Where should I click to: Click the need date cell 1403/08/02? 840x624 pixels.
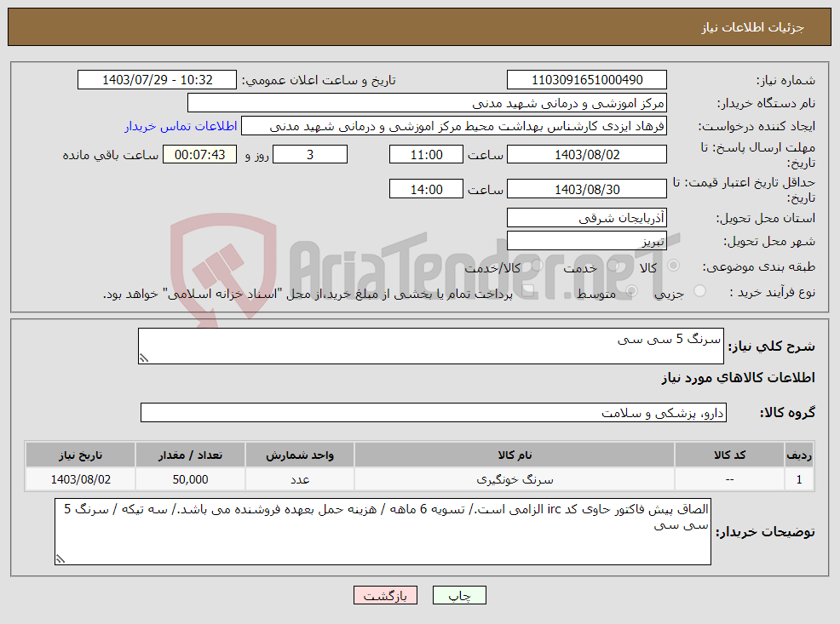pyautogui.click(x=80, y=479)
